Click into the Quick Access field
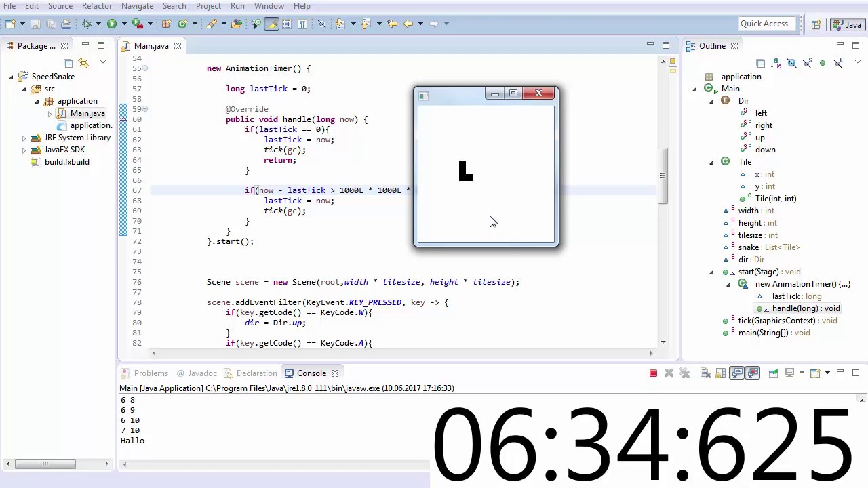 (766, 24)
